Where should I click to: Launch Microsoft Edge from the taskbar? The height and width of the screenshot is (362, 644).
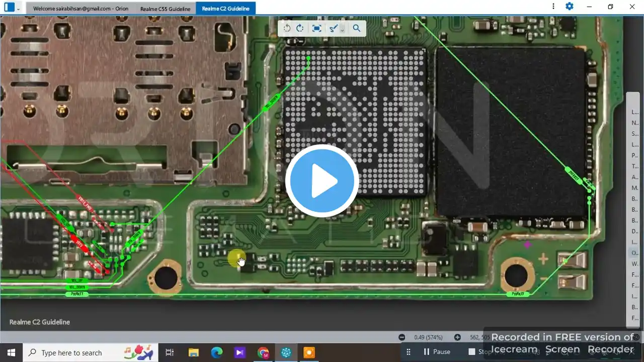pos(217,352)
